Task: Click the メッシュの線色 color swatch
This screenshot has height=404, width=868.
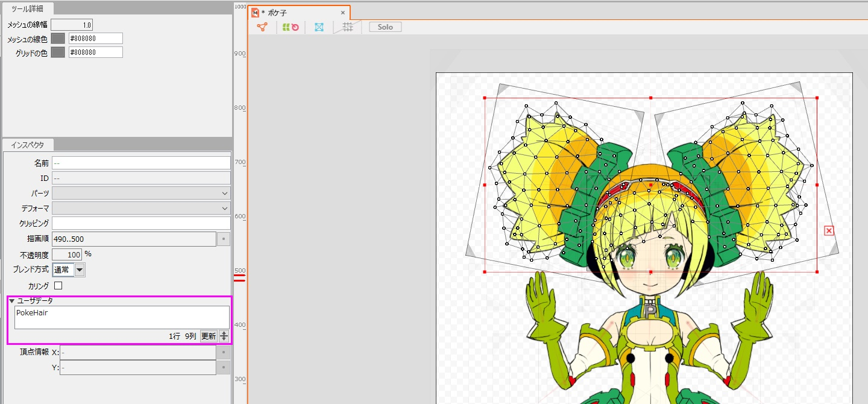Action: tap(58, 39)
